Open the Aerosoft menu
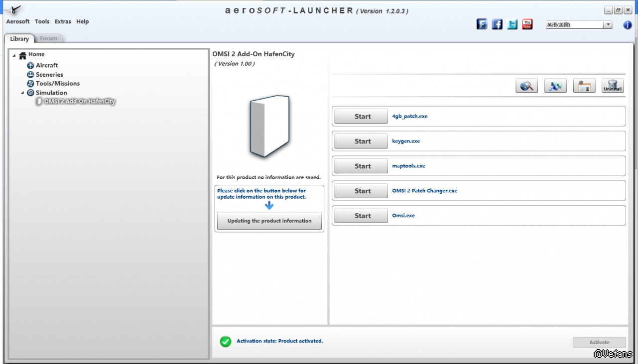This screenshot has height=364, width=638. [x=18, y=21]
